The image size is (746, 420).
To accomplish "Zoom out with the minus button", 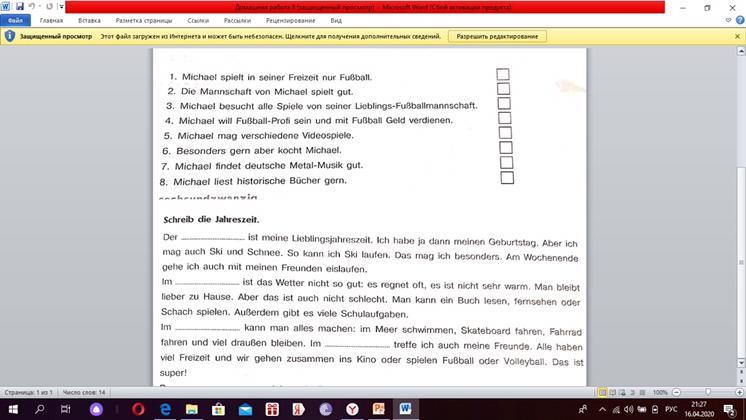I will [676, 392].
